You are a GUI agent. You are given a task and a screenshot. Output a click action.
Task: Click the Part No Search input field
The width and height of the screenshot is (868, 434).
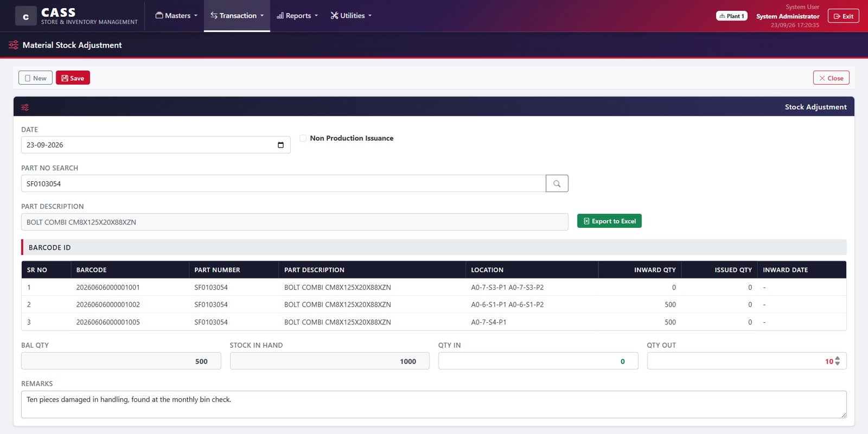(283, 183)
